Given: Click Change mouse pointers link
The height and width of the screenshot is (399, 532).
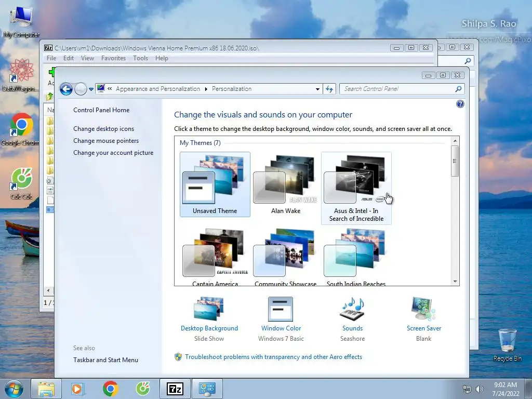Looking at the screenshot, I should (106, 140).
